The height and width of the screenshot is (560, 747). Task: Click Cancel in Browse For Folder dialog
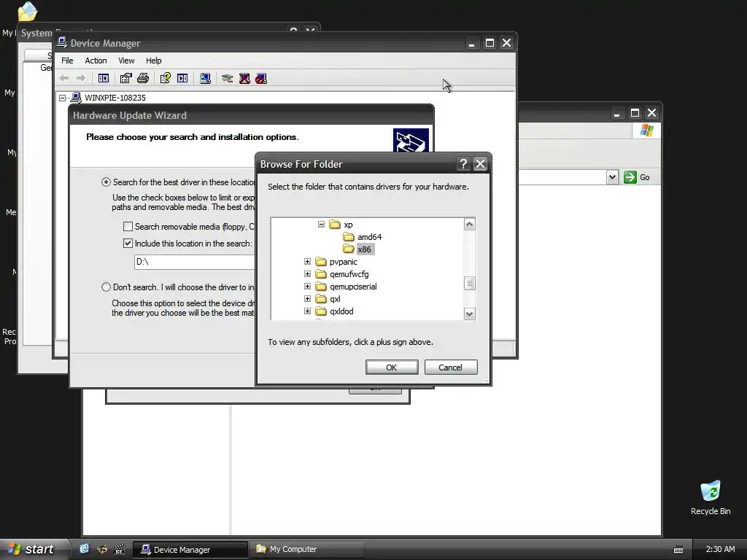pyautogui.click(x=451, y=367)
